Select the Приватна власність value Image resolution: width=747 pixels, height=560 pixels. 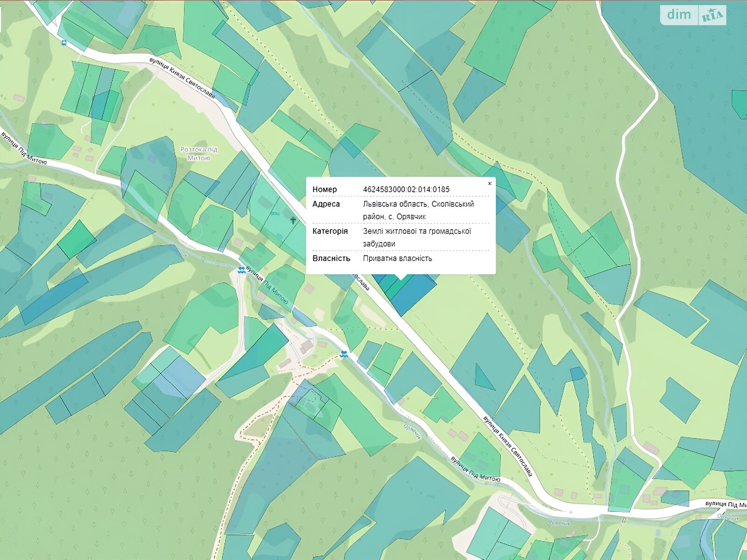(397, 258)
